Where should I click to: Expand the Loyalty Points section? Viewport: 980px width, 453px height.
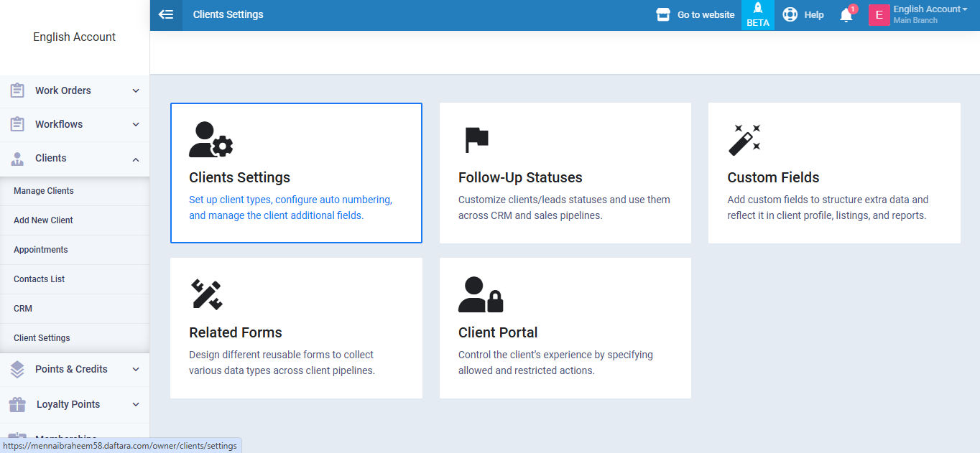tap(75, 404)
